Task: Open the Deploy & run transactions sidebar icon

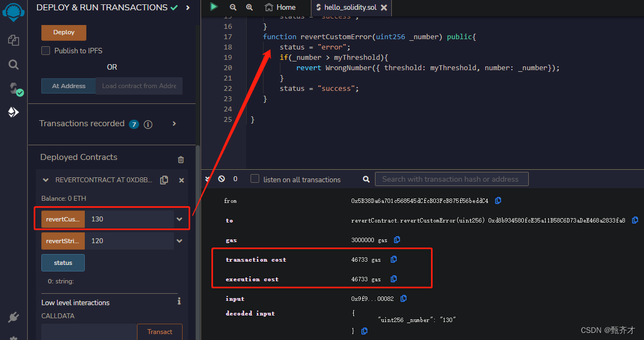Action: [x=14, y=112]
